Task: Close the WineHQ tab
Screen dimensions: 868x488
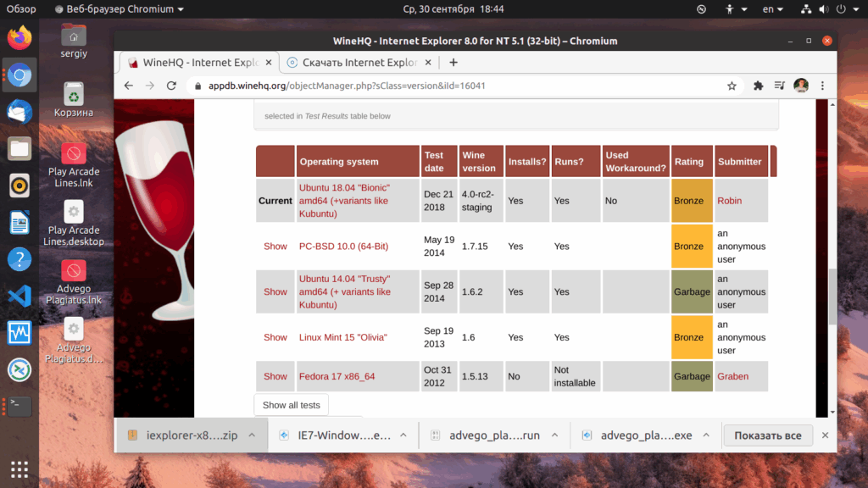Action: [x=269, y=63]
